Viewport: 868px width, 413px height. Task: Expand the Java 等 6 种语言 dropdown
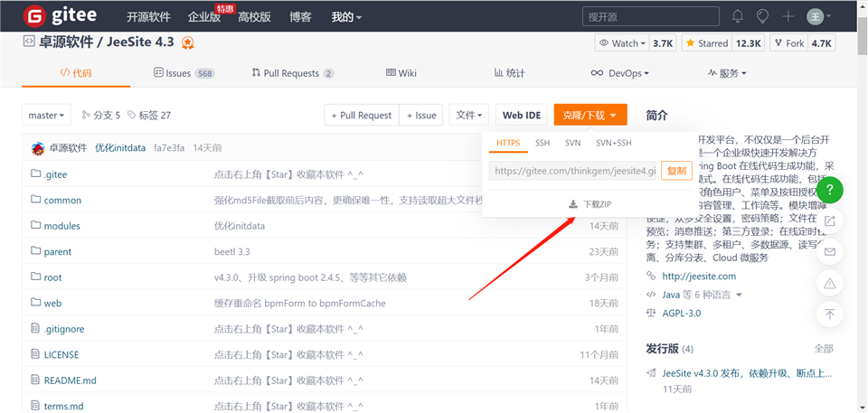point(702,295)
